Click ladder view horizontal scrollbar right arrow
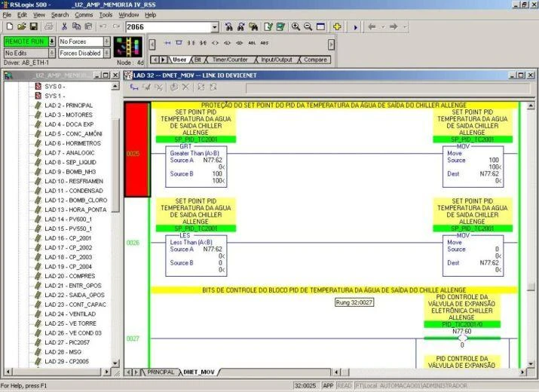This screenshot has width=539, height=392. [x=523, y=372]
